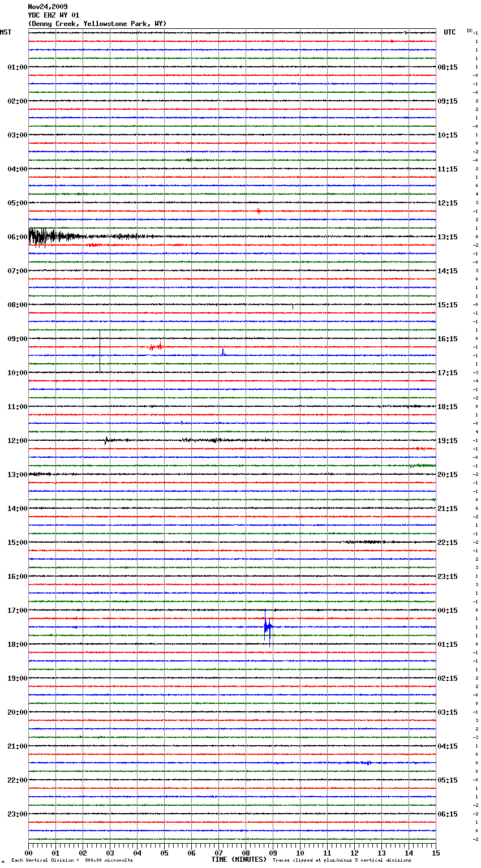Click the bottom axis minute tick 15
Image resolution: width=481 pixels, height=868 pixels.
(436, 853)
